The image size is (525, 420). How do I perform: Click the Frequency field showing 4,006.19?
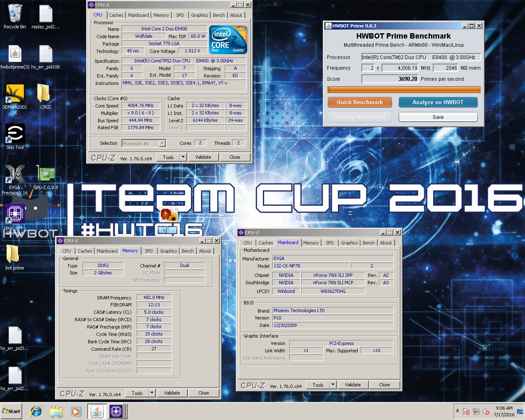coord(400,68)
